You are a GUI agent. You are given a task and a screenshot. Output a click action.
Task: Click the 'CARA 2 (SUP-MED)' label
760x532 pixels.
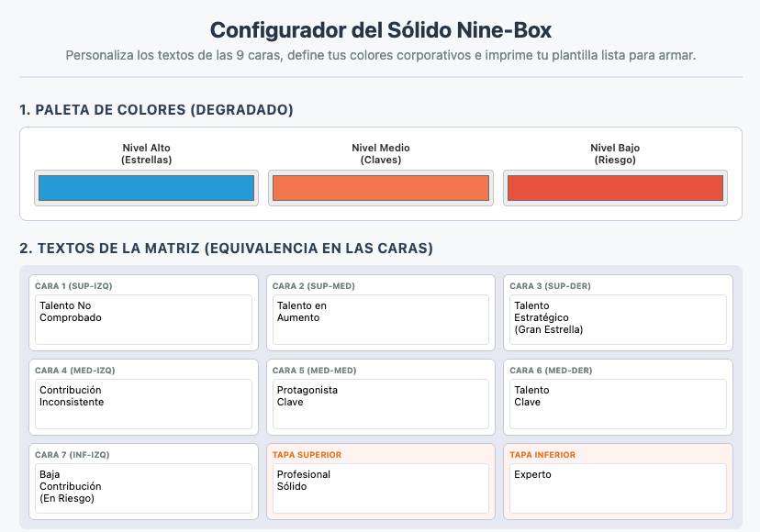pyautogui.click(x=314, y=286)
